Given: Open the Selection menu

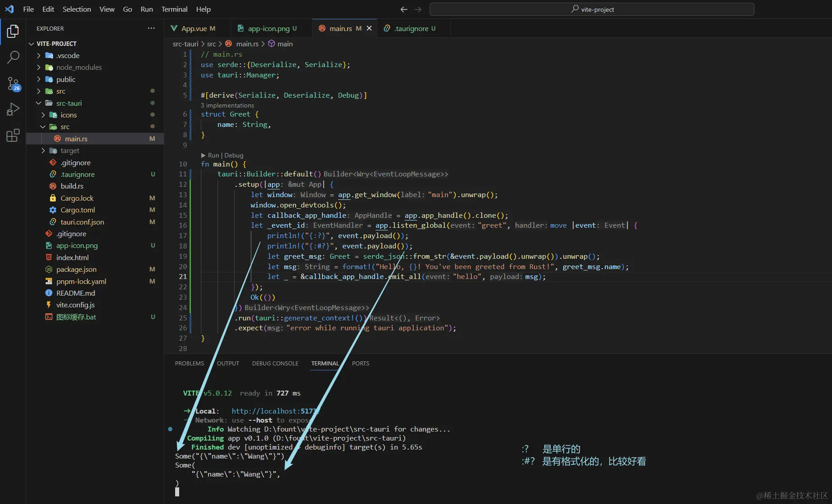Looking at the screenshot, I should click(x=77, y=9).
